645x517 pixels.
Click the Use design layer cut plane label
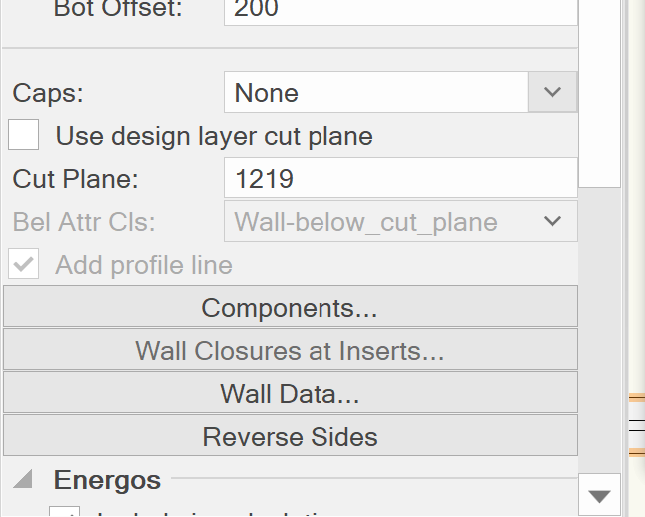point(214,136)
